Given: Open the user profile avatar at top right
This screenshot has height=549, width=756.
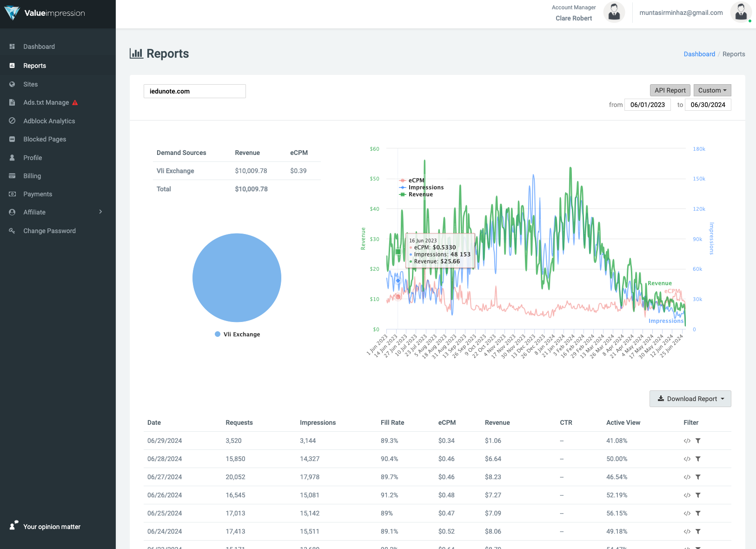Looking at the screenshot, I should 741,12.
